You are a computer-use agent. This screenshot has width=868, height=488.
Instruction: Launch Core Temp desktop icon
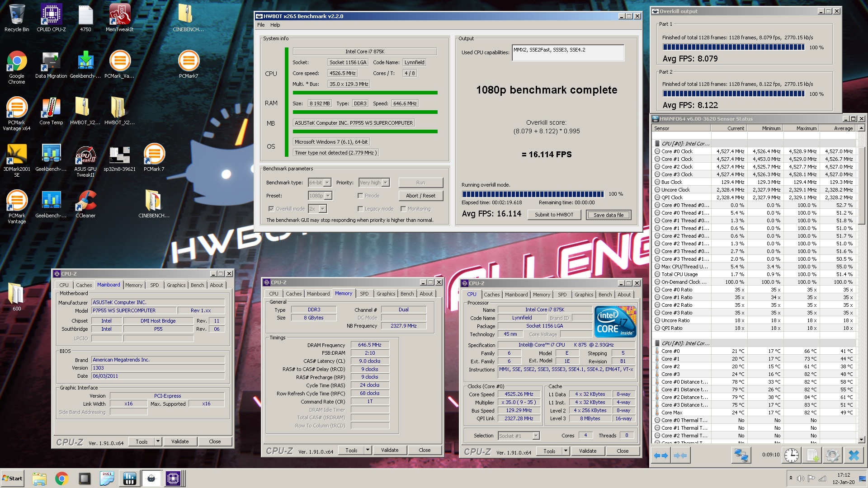pos(51,111)
